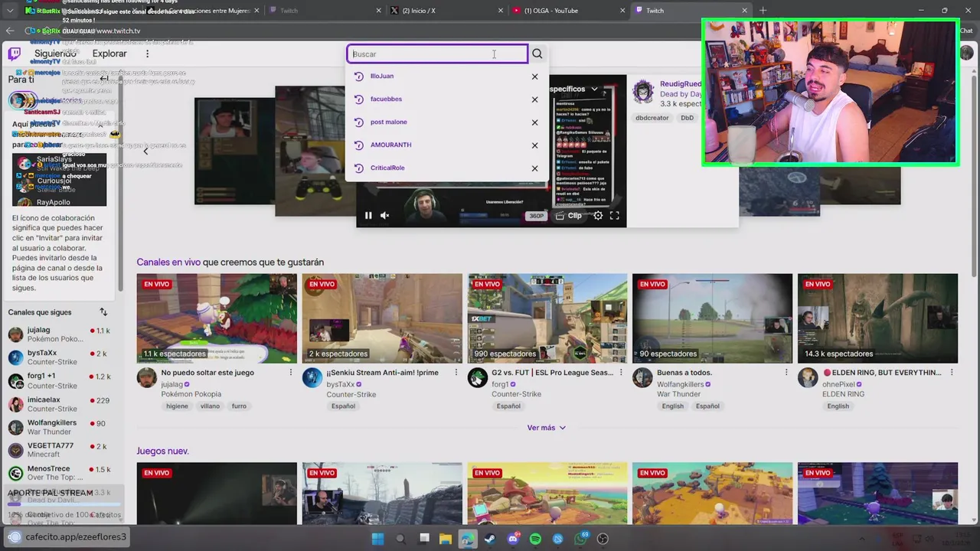Image resolution: width=980 pixels, height=551 pixels.
Task: Remove post malone from search history
Action: (x=534, y=122)
